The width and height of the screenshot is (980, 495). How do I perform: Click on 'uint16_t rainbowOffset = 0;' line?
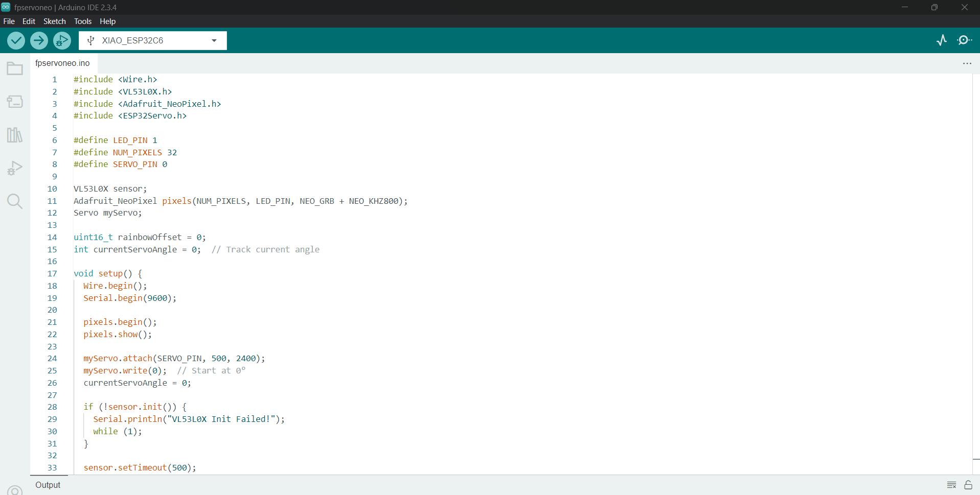point(140,238)
